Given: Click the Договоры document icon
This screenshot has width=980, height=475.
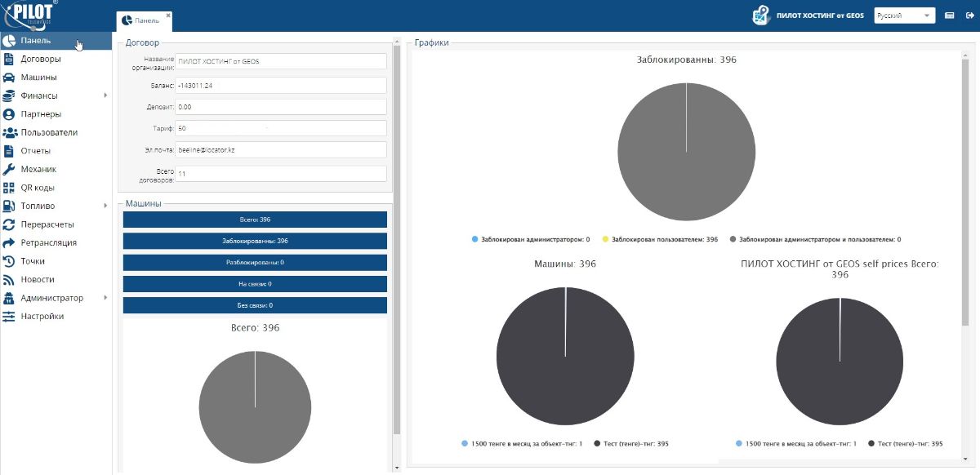Looking at the screenshot, I should coord(9,59).
